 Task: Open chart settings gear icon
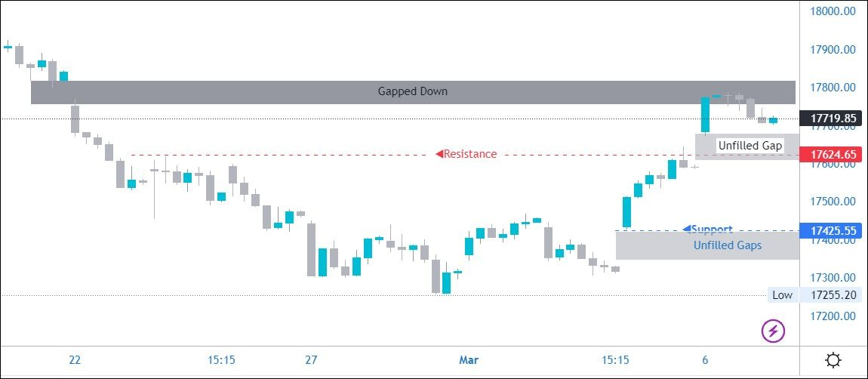tap(833, 360)
